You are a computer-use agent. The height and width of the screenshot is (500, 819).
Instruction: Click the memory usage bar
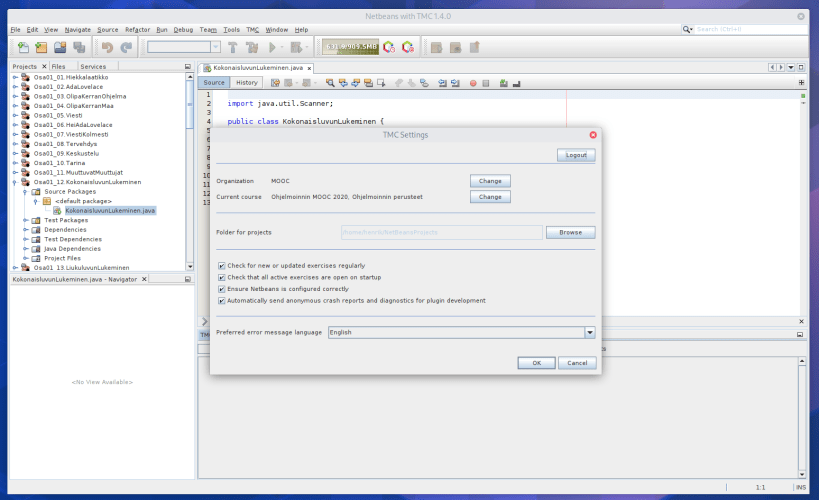(350, 47)
